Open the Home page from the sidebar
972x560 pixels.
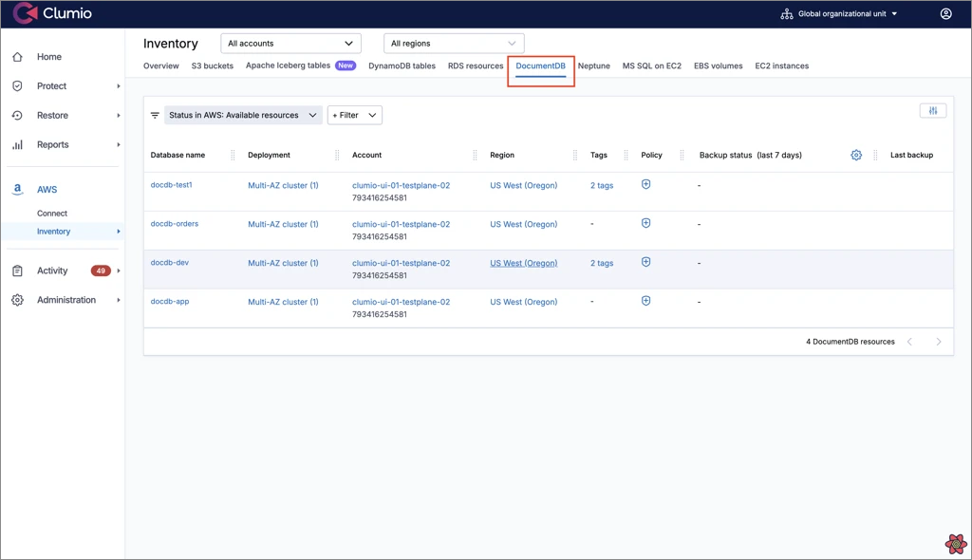(x=48, y=57)
